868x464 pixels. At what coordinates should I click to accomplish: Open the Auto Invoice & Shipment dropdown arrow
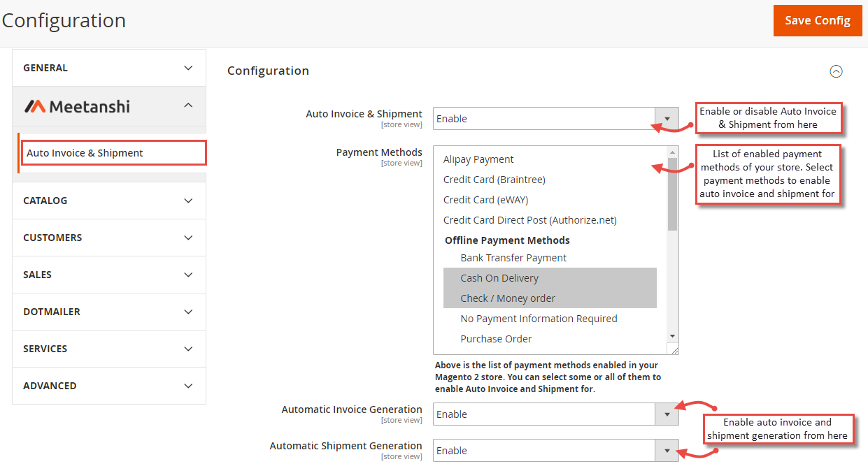point(667,119)
